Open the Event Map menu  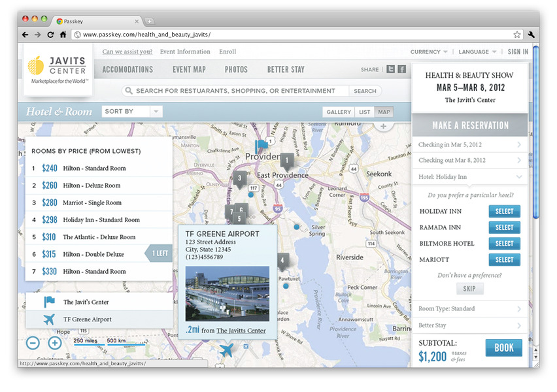click(x=189, y=69)
